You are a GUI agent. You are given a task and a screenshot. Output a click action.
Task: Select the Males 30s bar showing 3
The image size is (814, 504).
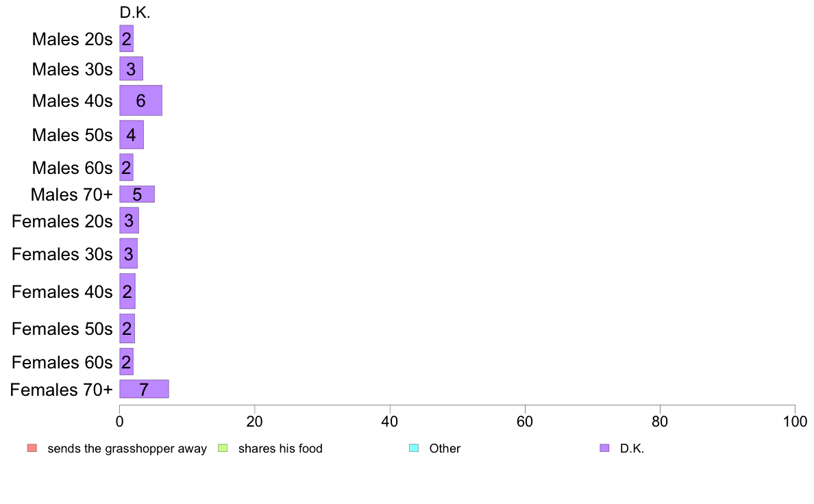pos(131,68)
